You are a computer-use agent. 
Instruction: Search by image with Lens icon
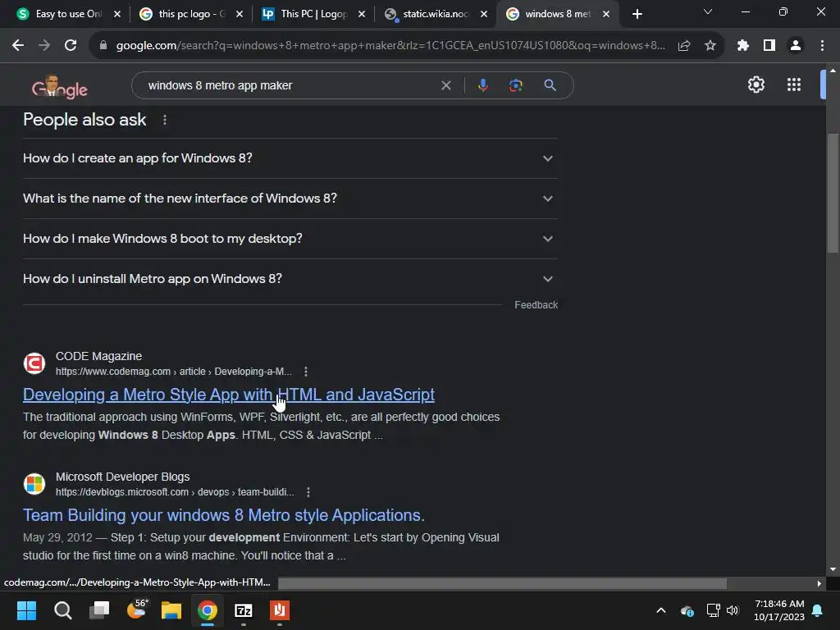tap(516, 85)
